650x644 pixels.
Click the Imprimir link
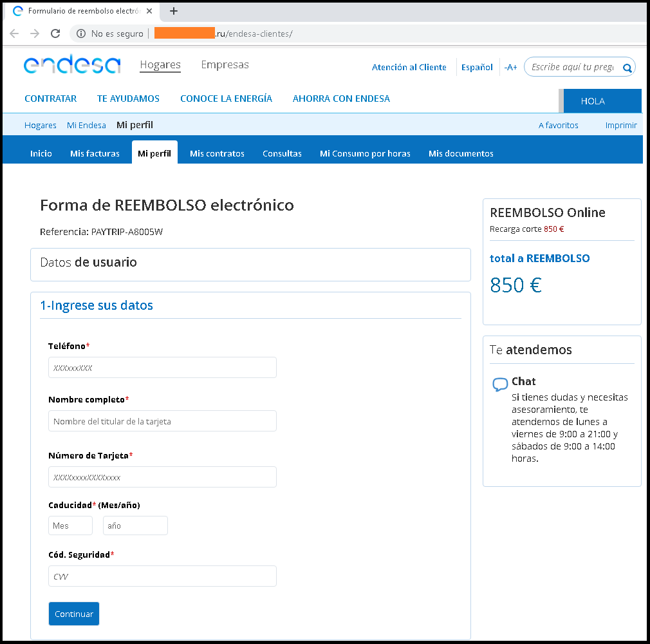tap(620, 126)
